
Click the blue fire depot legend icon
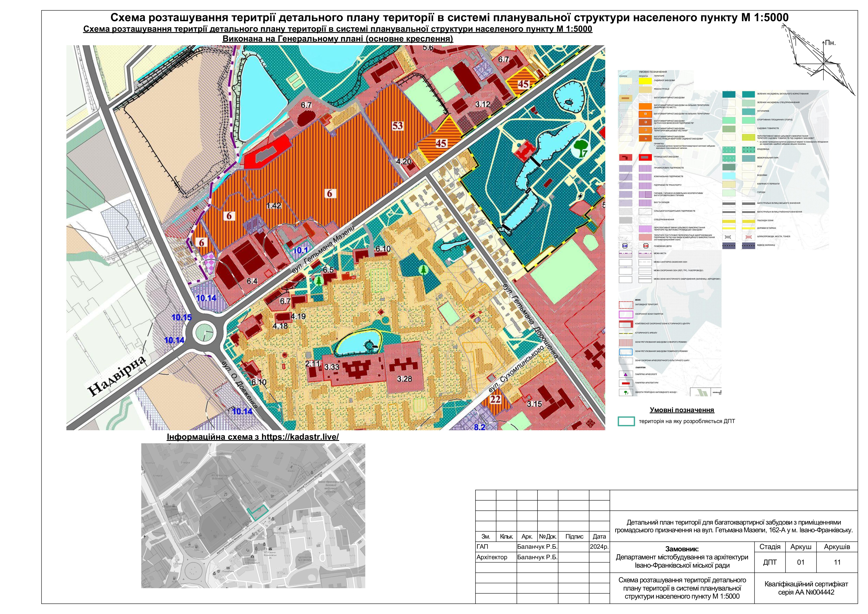[625, 246]
